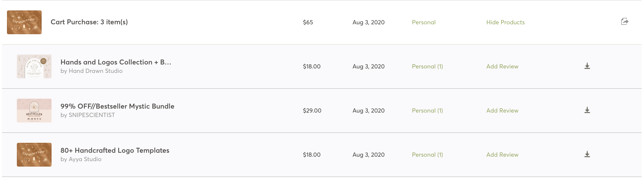Open 80+ Handcrafted Logo Templates title
The height and width of the screenshot is (178, 644).
click(x=115, y=150)
